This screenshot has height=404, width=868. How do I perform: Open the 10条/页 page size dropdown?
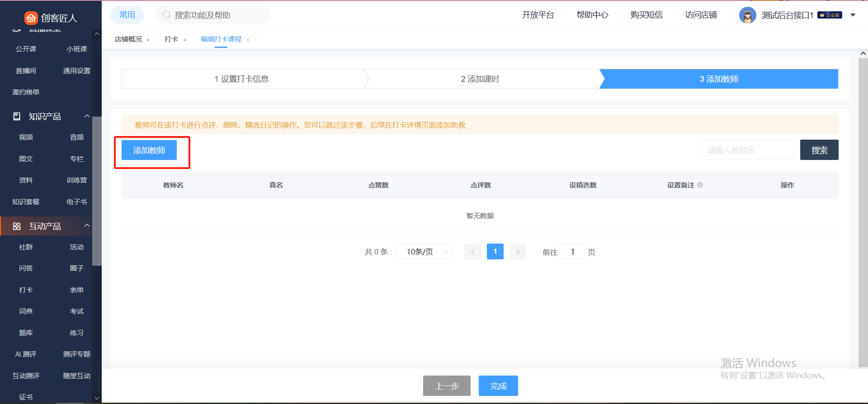424,252
